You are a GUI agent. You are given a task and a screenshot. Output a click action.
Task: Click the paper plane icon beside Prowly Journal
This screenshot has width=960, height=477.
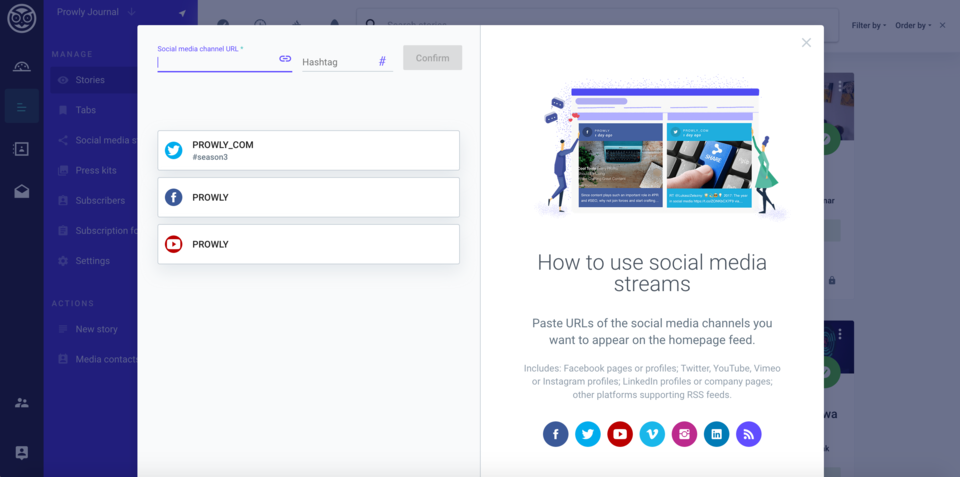(182, 13)
